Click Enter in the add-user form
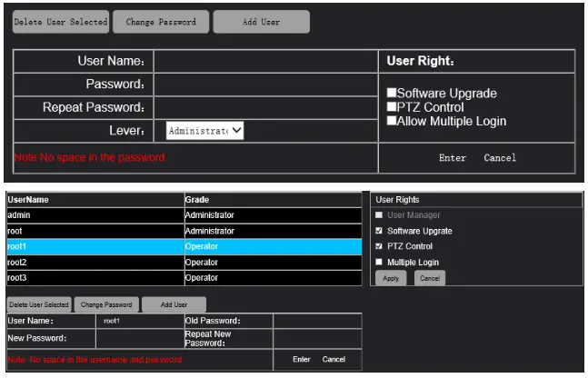The width and height of the screenshot is (588, 378). (453, 158)
